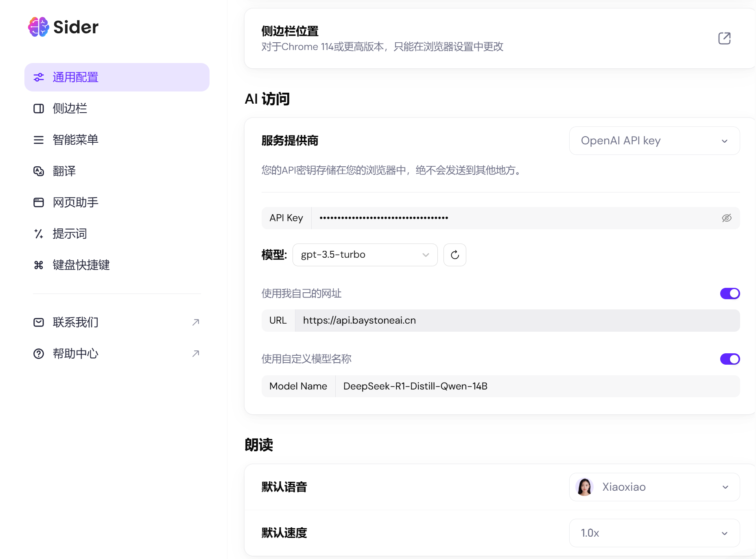Expand the gpt-3.5-turbo model dropdown

(365, 255)
